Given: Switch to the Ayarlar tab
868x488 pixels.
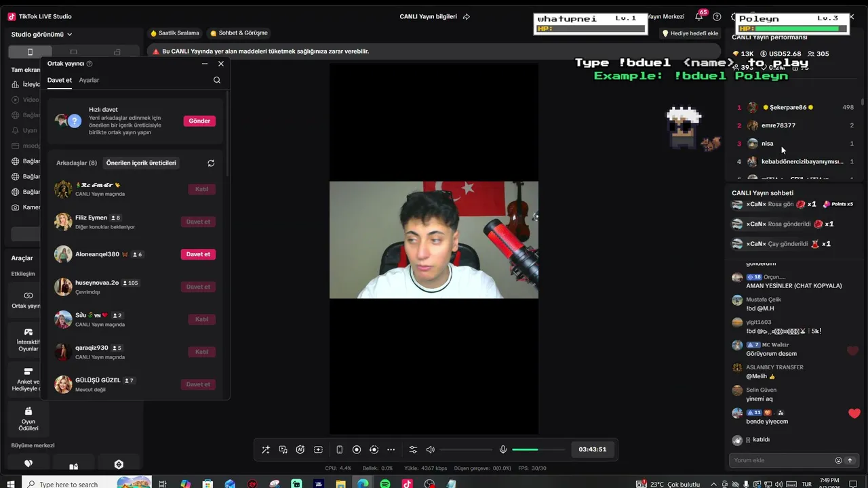Looking at the screenshot, I should pos(89,80).
